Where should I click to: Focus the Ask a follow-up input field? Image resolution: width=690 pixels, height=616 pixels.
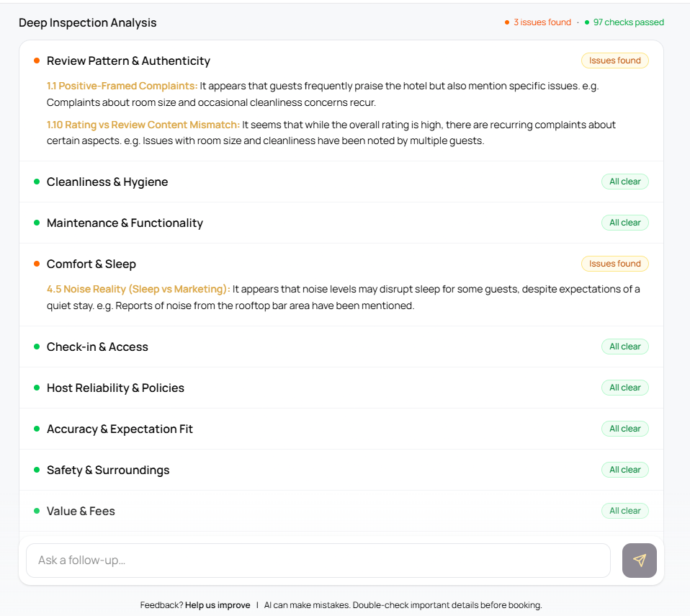(318, 560)
